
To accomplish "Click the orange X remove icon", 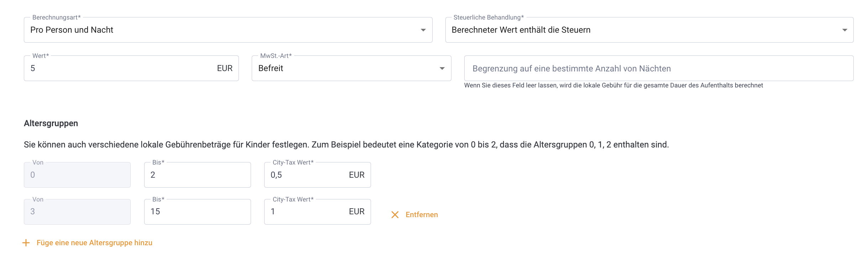I will (x=395, y=215).
